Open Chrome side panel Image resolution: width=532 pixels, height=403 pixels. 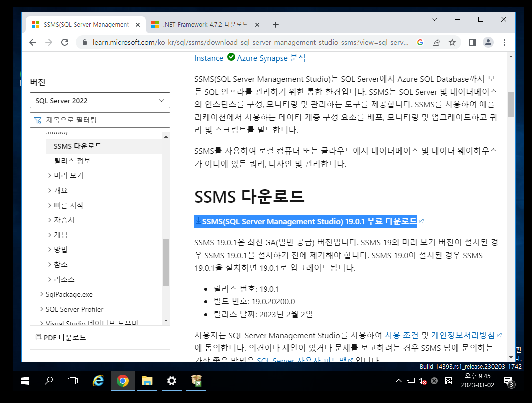point(472,42)
